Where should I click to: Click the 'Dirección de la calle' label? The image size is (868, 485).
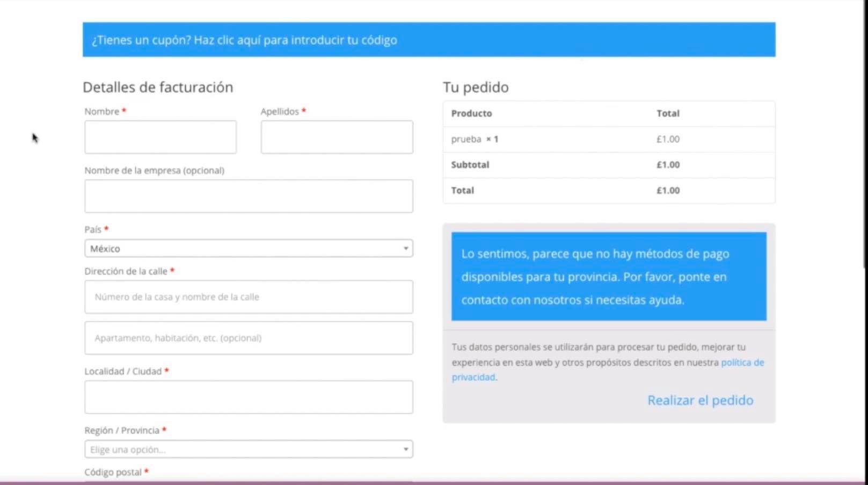[x=129, y=271]
